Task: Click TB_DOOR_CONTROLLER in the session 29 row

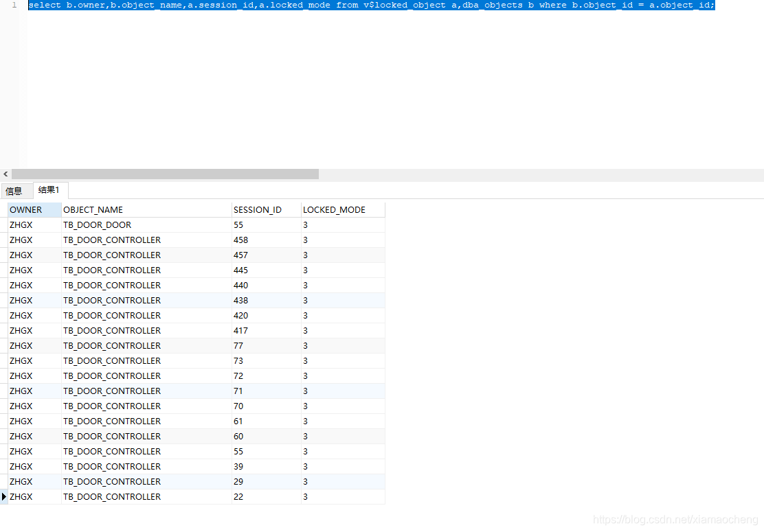Action: pos(146,481)
